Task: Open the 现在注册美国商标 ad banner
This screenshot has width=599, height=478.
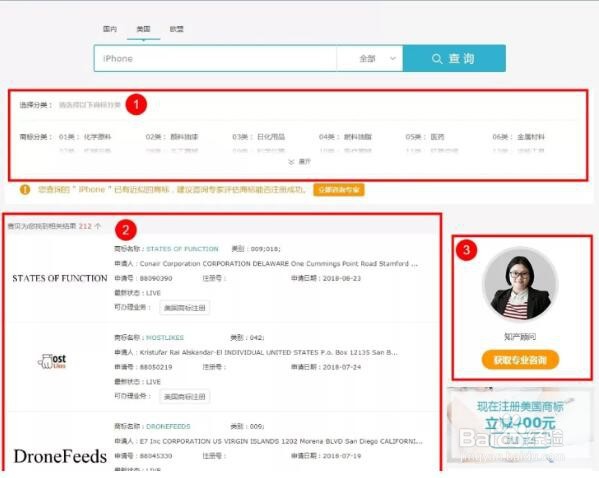Action: click(520, 424)
